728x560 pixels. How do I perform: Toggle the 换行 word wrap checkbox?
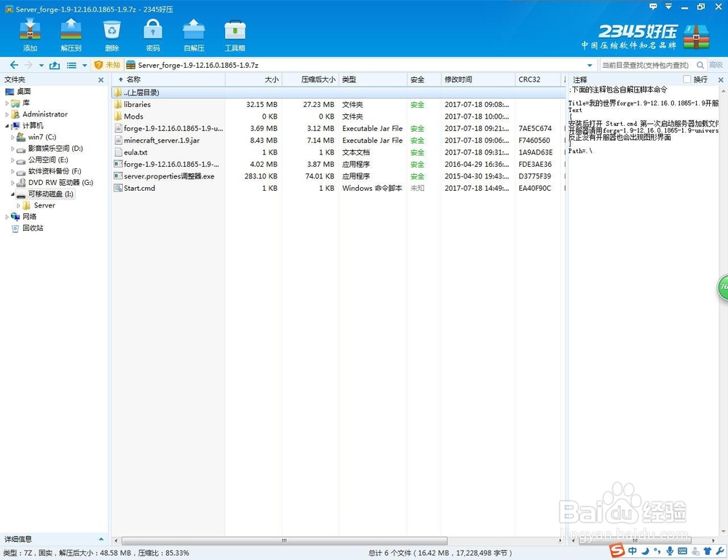(687, 79)
